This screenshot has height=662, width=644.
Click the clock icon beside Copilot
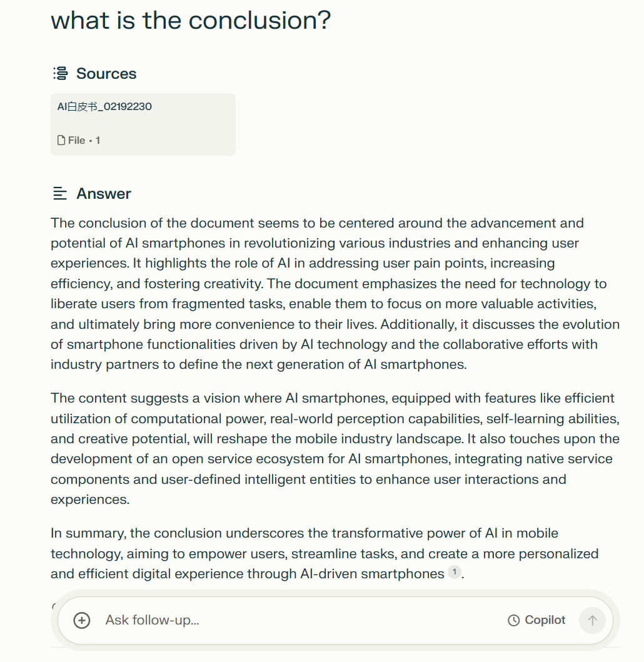513,620
